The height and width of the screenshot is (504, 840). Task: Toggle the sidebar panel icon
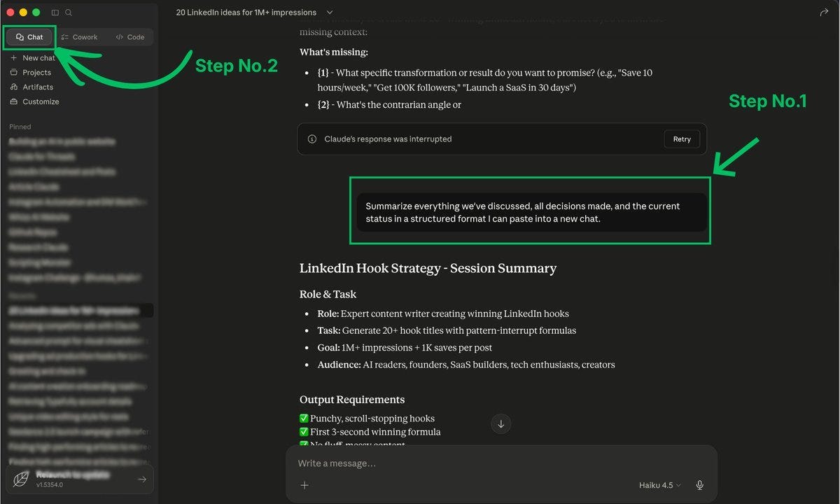click(55, 13)
